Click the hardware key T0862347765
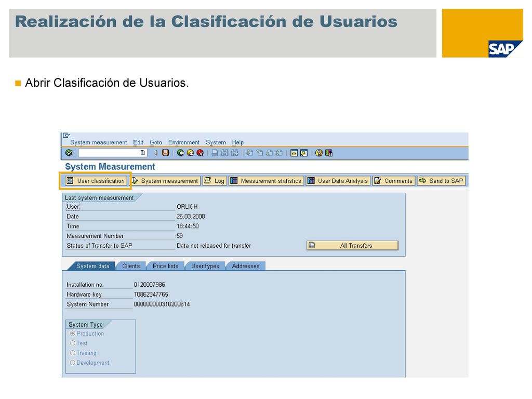The width and height of the screenshot is (532, 399). point(151,295)
